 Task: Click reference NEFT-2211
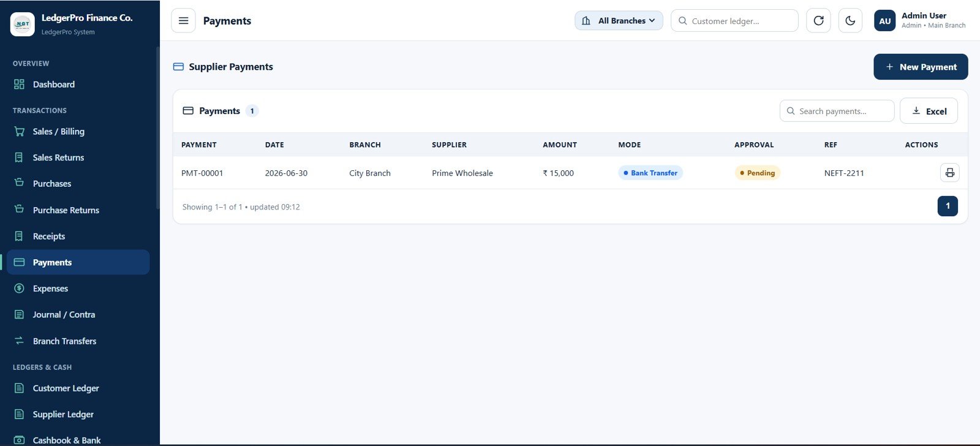tap(844, 173)
